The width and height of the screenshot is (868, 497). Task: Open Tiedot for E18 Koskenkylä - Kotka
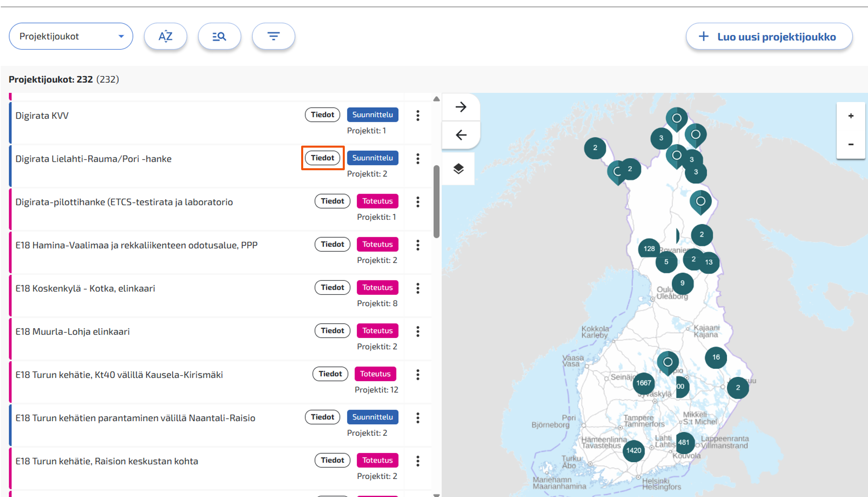point(333,287)
